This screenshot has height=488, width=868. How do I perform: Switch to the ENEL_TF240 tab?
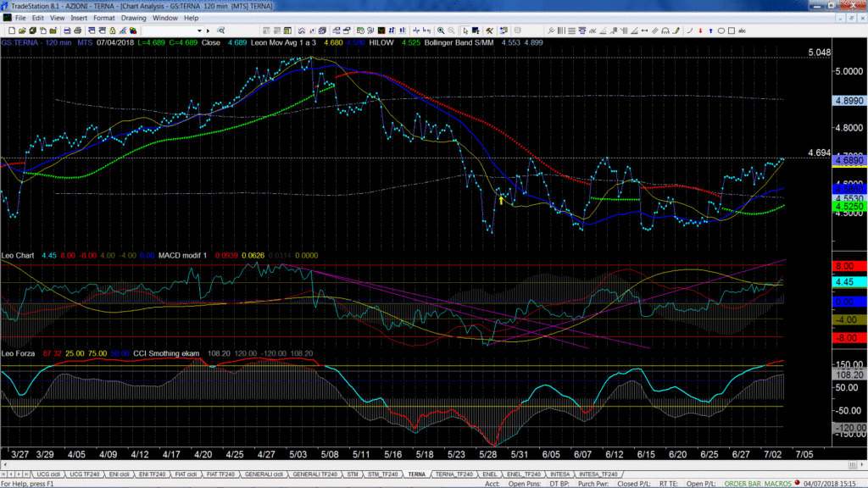[524, 474]
